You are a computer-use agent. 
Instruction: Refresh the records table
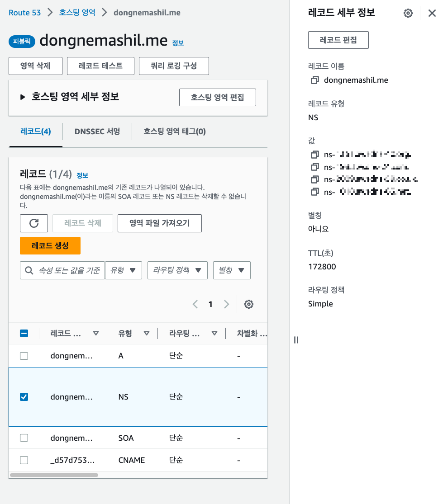[x=34, y=223]
